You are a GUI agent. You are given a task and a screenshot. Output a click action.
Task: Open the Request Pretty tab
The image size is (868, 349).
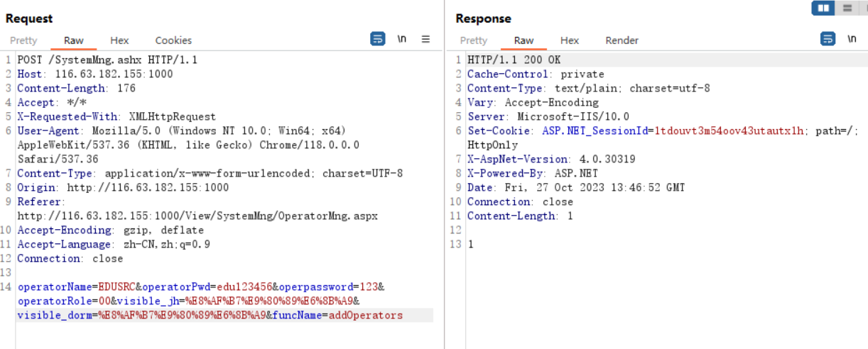(x=23, y=40)
